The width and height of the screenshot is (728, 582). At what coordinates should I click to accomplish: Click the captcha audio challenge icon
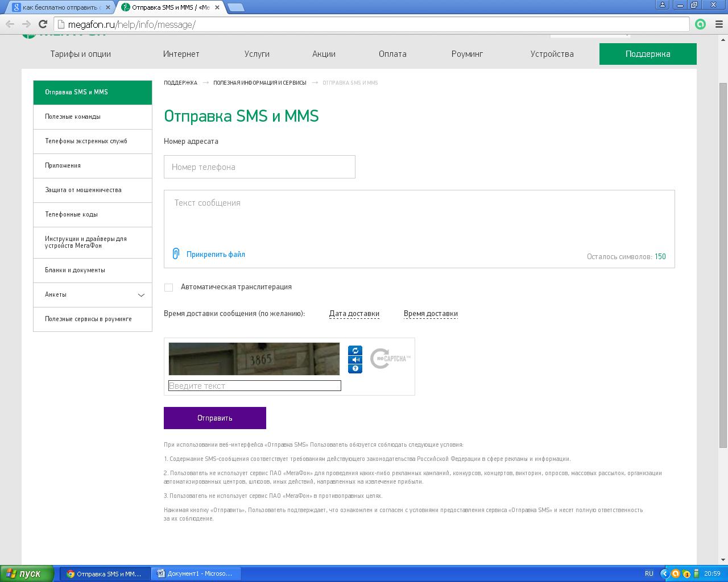tap(355, 360)
